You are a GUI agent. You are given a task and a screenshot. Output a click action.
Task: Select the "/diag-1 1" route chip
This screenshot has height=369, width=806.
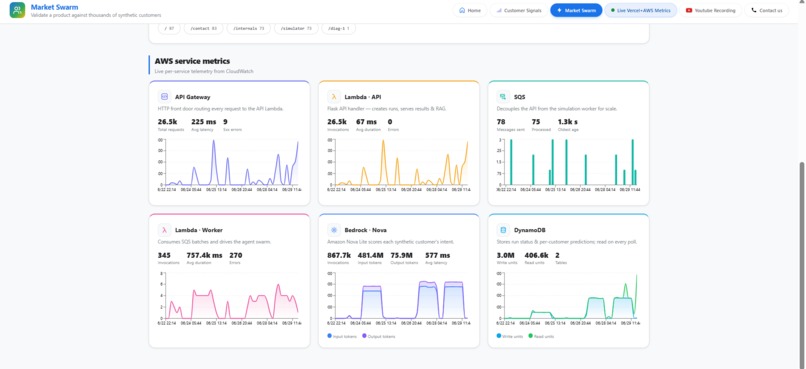[339, 28]
